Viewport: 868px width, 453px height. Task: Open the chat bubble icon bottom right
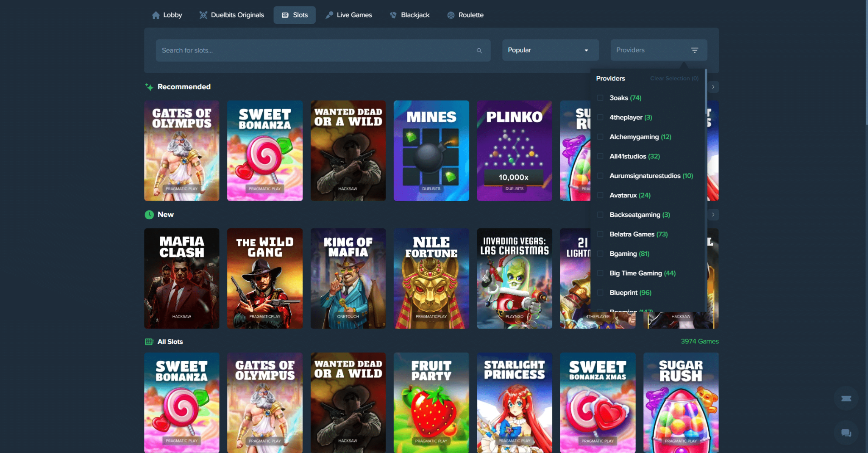coord(846,433)
